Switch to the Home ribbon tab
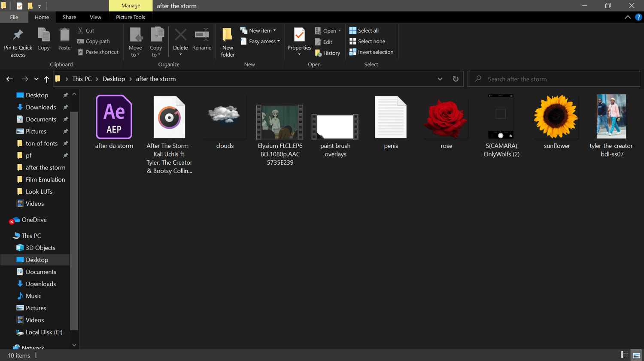The height and width of the screenshot is (361, 644). tap(42, 17)
